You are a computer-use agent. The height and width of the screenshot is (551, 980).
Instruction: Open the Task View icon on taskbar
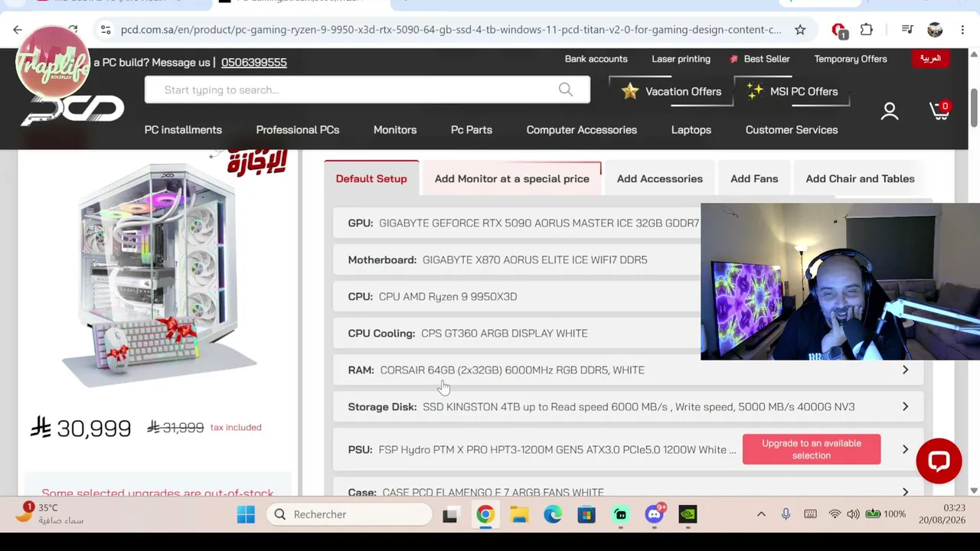click(x=450, y=514)
